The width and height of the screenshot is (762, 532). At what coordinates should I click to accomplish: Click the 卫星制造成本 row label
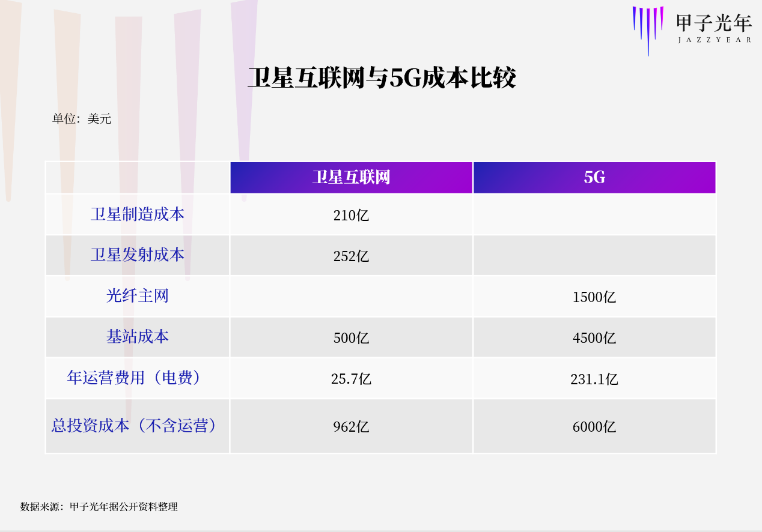click(138, 214)
